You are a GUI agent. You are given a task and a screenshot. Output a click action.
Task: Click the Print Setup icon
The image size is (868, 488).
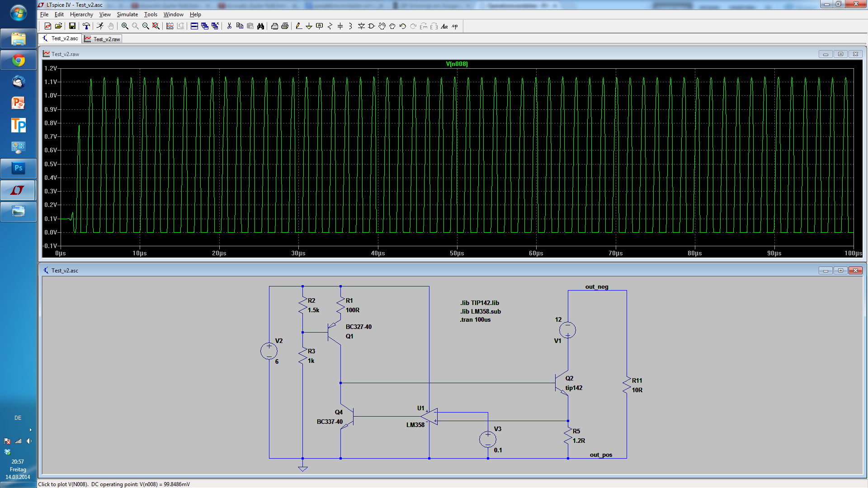tap(274, 26)
